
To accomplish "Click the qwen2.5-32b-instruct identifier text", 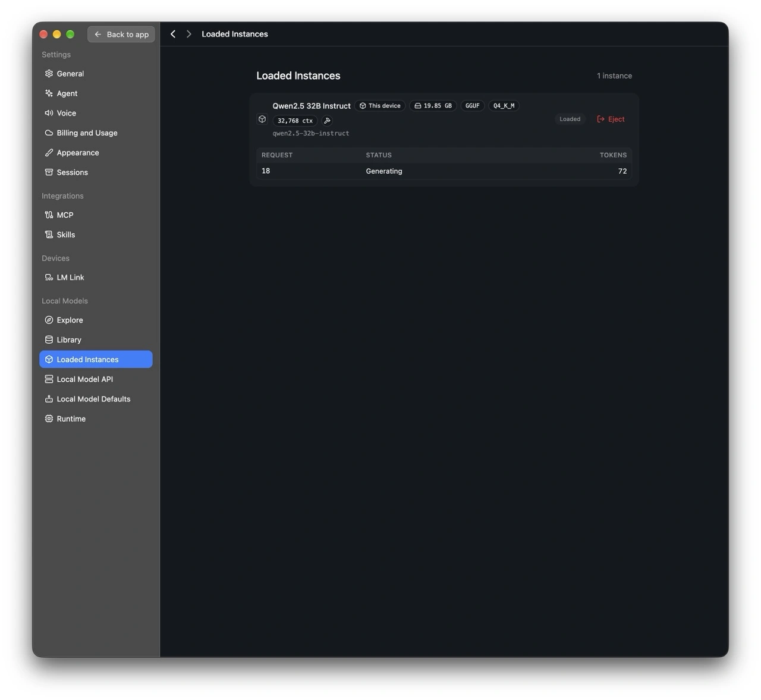I will pos(311,134).
